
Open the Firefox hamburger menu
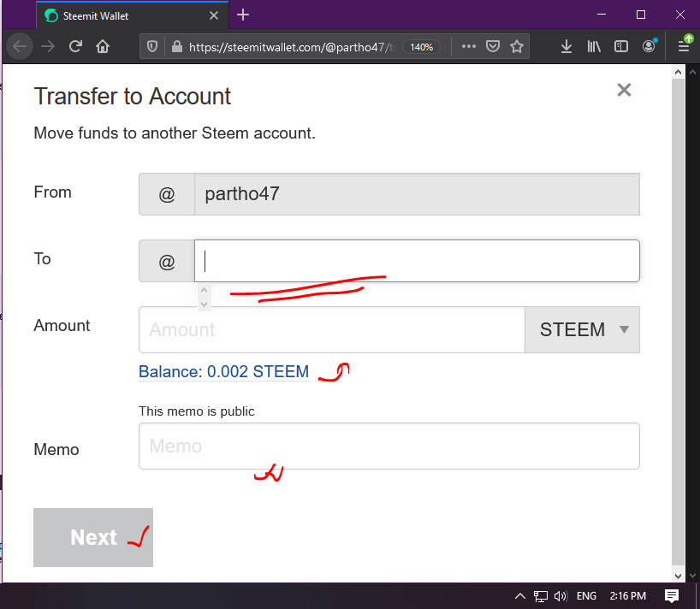point(684,46)
